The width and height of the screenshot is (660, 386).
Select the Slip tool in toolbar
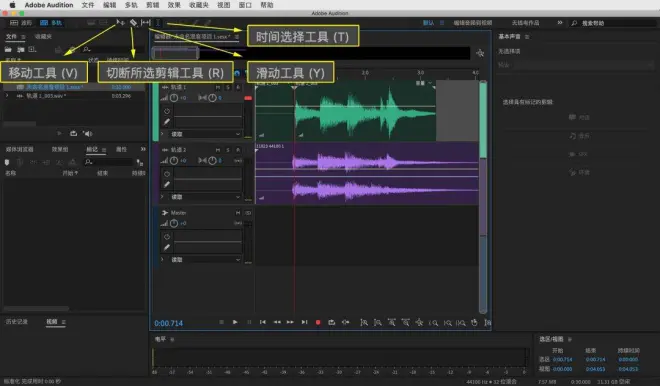(x=146, y=22)
